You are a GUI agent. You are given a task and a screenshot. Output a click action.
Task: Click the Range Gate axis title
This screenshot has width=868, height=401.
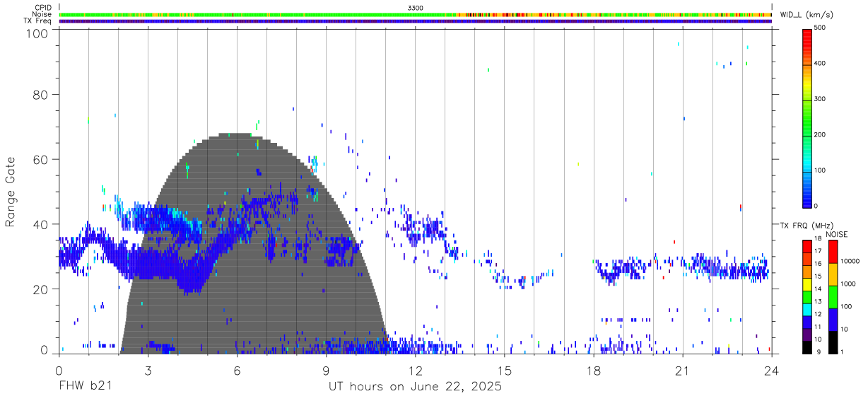click(11, 192)
